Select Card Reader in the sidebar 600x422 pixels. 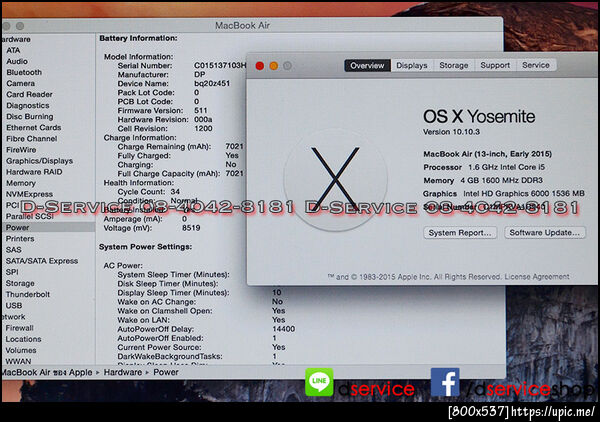coord(29,95)
